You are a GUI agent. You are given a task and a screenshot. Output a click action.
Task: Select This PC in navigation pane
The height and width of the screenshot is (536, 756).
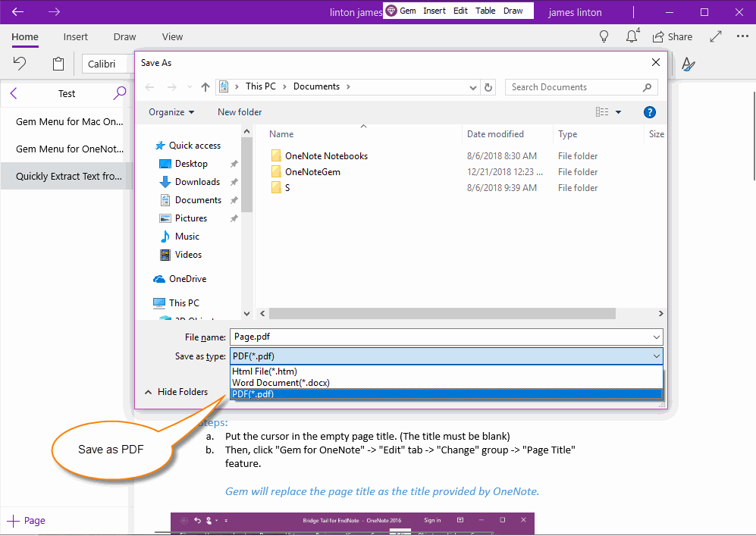[177, 302]
